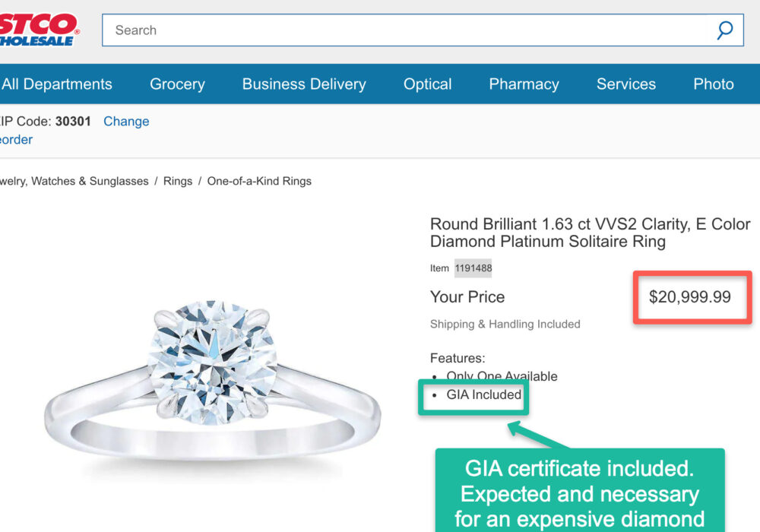Select the item number 1191488
Viewport: 760px width, 532px height.
(x=473, y=268)
